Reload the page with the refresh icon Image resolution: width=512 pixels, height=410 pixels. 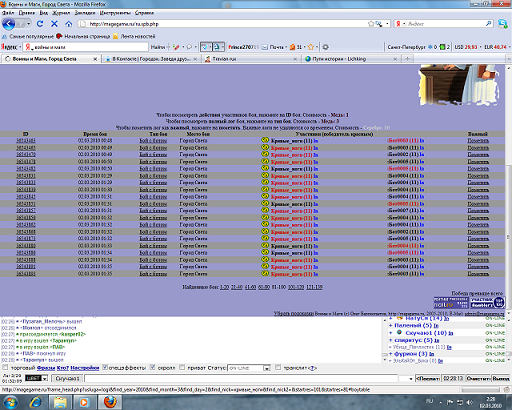click(40, 24)
